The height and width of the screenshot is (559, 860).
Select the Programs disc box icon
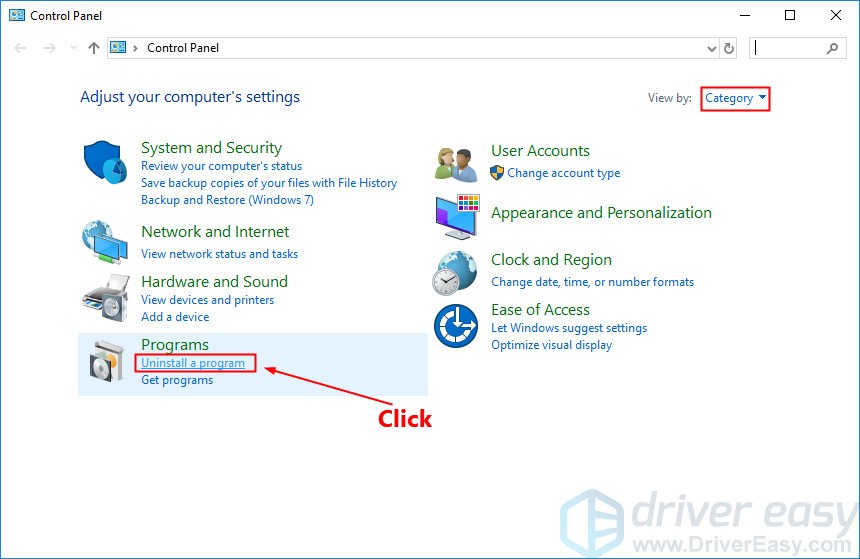[105, 362]
